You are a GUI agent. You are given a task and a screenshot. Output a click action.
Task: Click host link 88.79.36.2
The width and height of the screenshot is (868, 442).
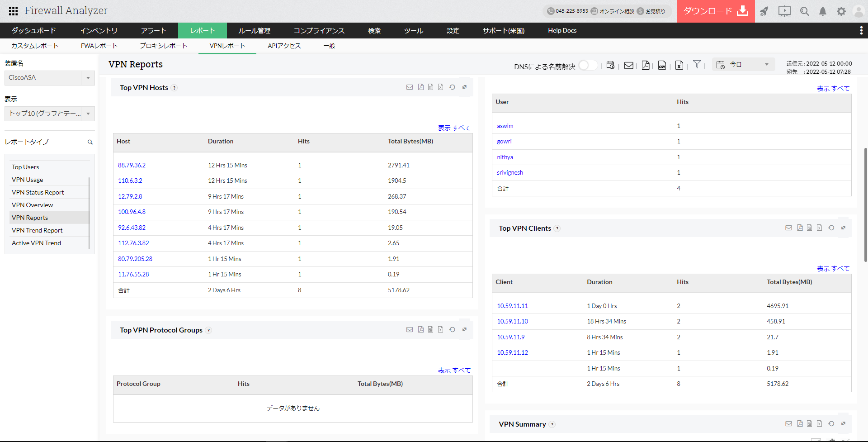[x=132, y=165]
